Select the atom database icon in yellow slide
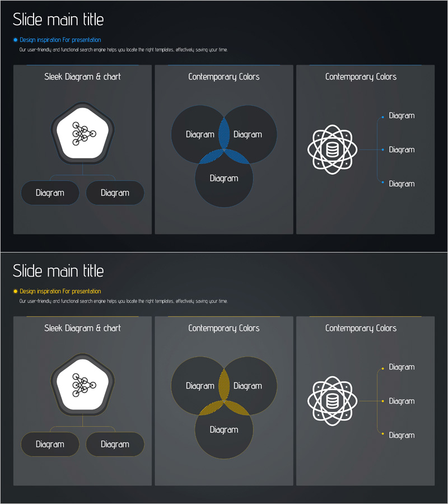This screenshot has height=504, width=448. (x=332, y=402)
